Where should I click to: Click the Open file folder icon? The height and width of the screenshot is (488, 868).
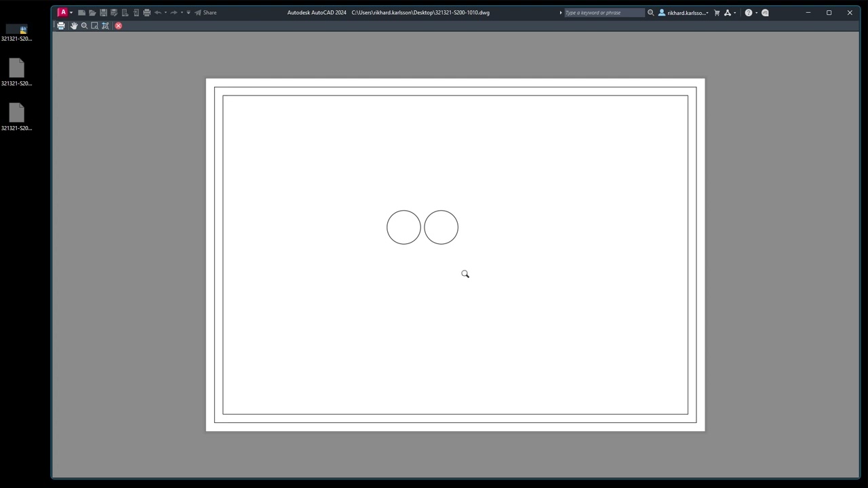92,12
